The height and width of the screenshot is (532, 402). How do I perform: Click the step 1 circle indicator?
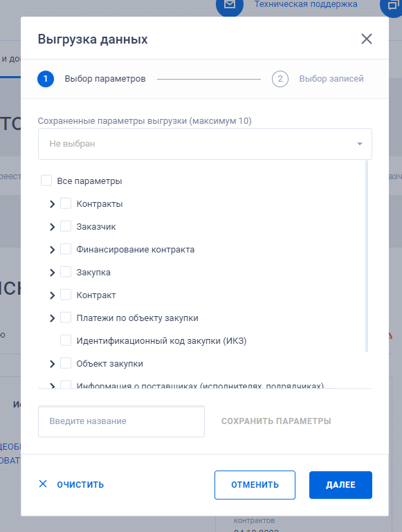[46, 79]
